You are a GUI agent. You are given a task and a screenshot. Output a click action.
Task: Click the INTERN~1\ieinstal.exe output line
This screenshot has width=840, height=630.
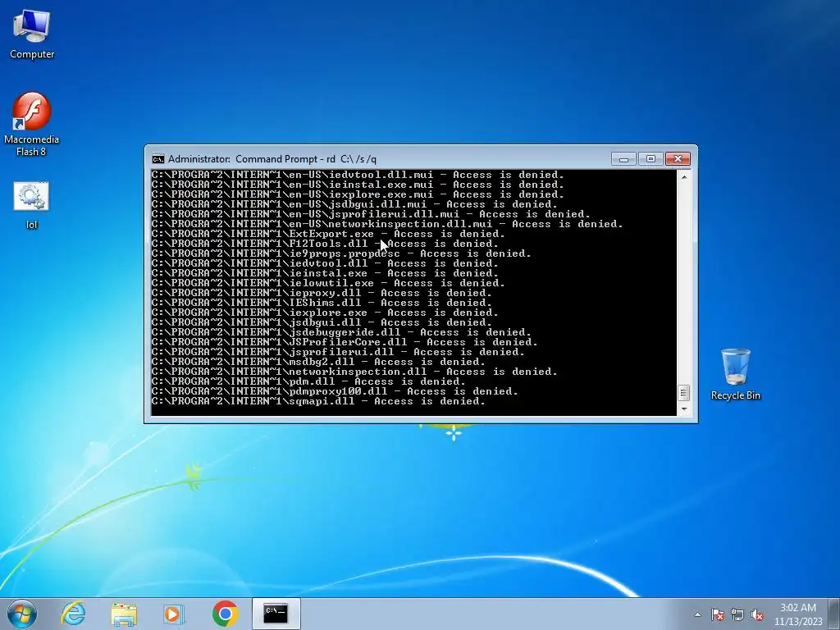pyautogui.click(x=325, y=273)
